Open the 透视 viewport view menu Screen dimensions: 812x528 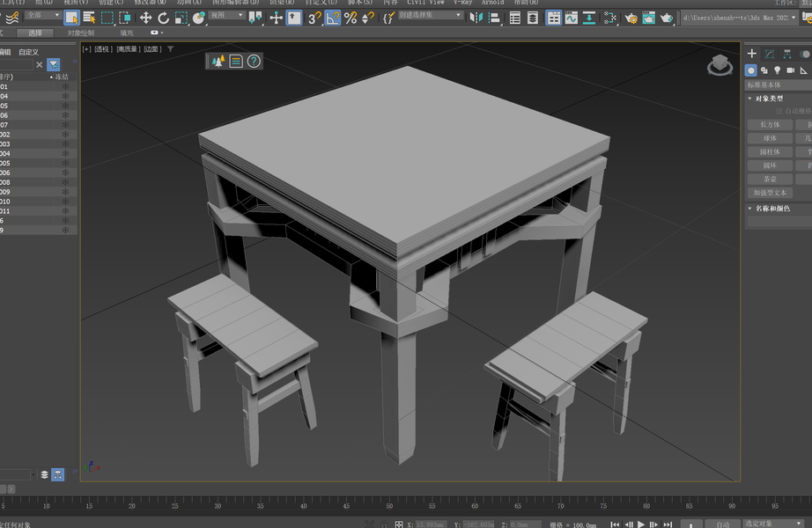click(x=103, y=49)
